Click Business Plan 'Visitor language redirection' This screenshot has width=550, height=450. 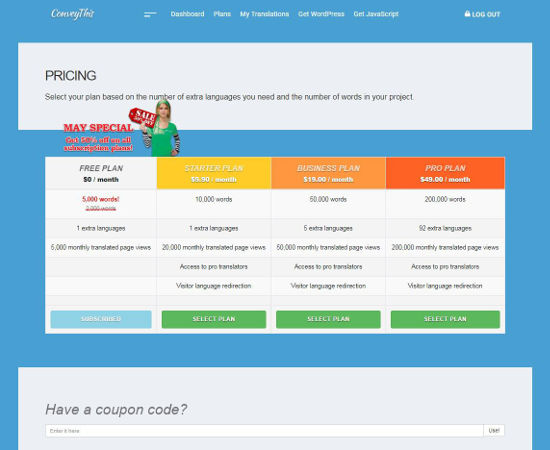coord(328,286)
